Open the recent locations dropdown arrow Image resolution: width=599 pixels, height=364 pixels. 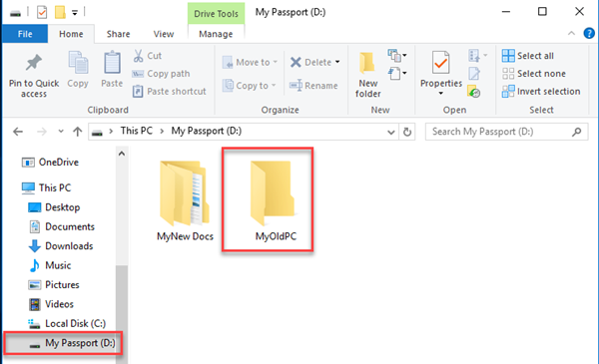tap(61, 132)
